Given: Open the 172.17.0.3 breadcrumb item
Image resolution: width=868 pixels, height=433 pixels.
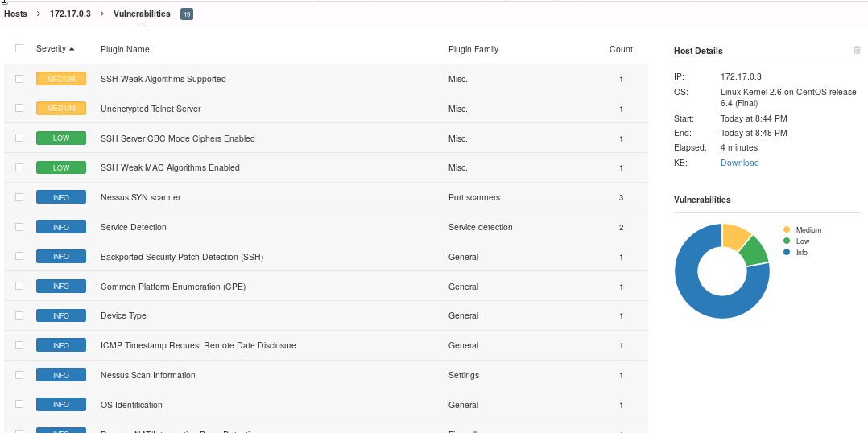Looking at the screenshot, I should (70, 14).
